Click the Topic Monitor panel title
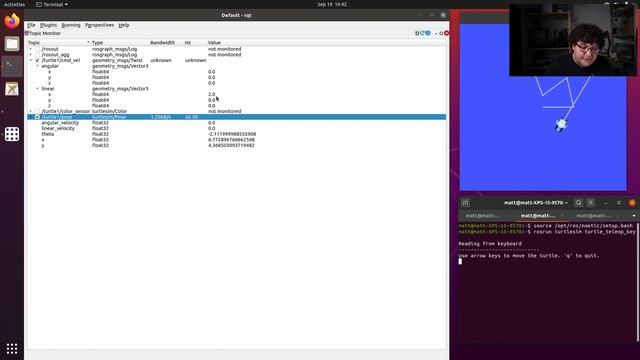640x360 pixels. coord(45,33)
